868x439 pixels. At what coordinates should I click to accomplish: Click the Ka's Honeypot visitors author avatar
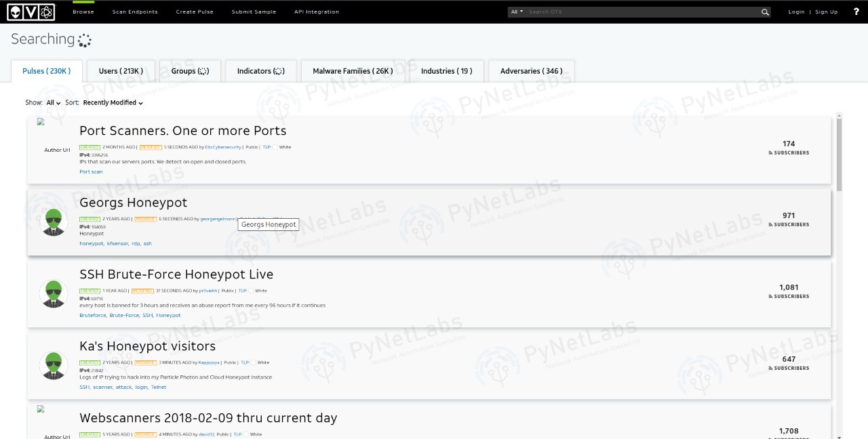point(54,366)
